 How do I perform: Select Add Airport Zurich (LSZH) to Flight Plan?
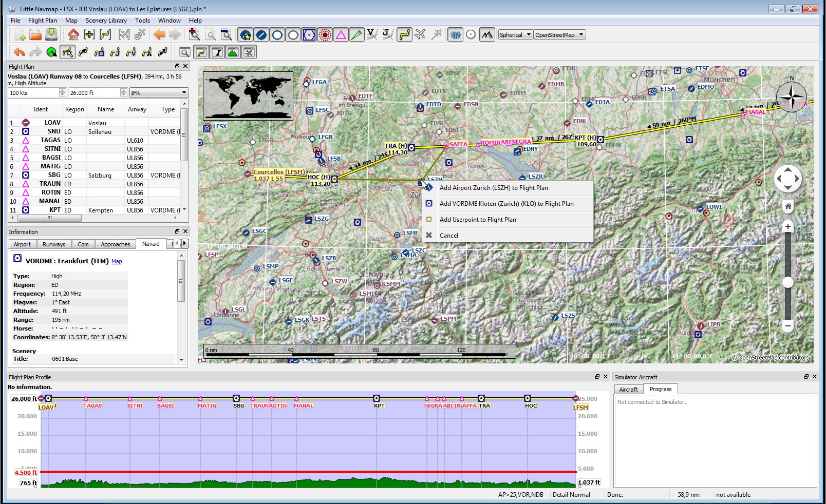pos(493,188)
